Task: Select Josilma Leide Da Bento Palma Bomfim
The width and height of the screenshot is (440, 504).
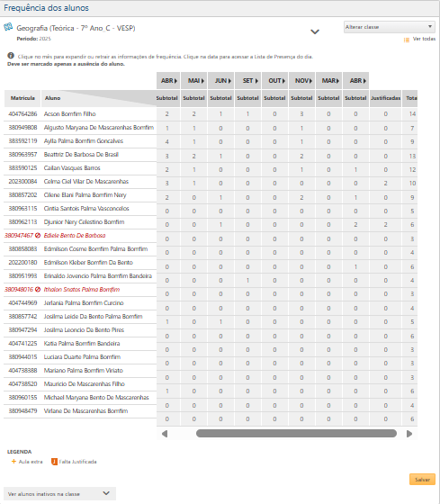Action: click(x=93, y=316)
